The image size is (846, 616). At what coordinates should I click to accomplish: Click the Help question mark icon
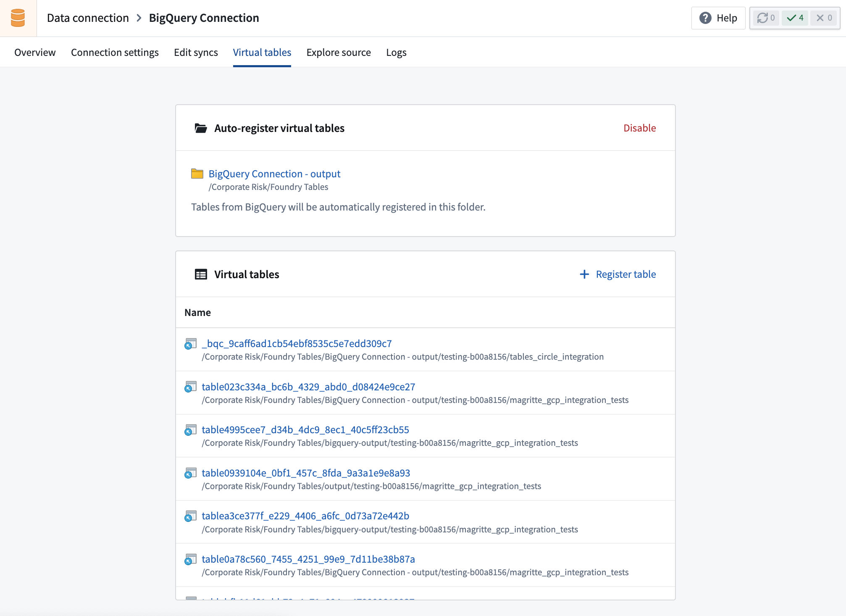[705, 18]
